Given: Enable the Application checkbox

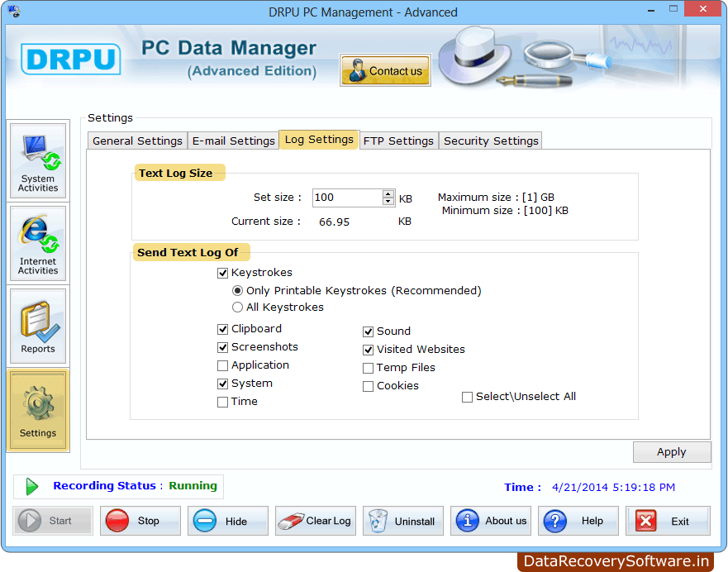Looking at the screenshot, I should 223,366.
